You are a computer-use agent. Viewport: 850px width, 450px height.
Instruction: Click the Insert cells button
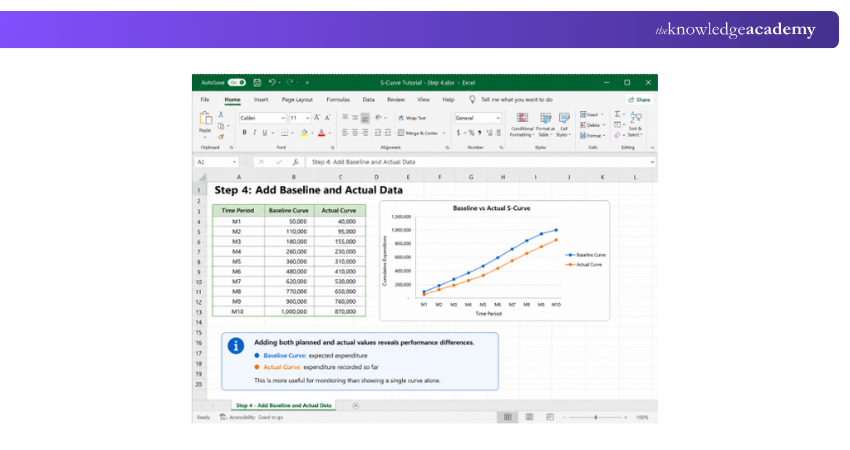(591, 115)
